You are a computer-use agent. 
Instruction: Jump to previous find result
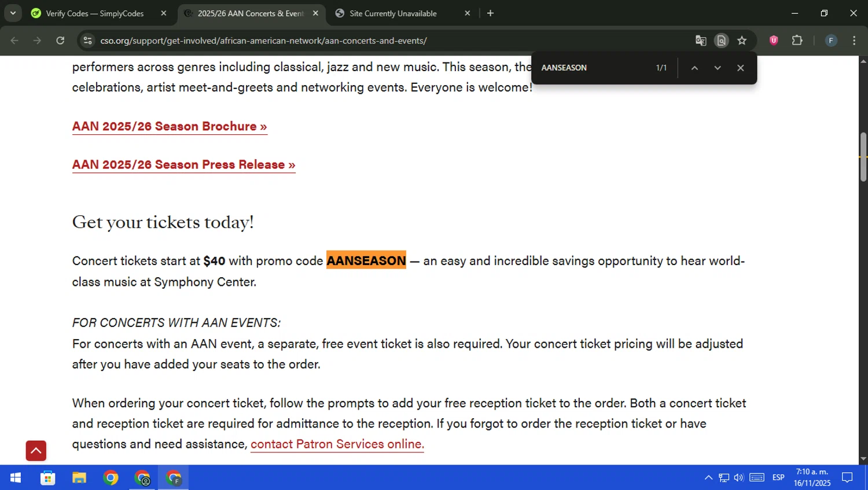(694, 68)
